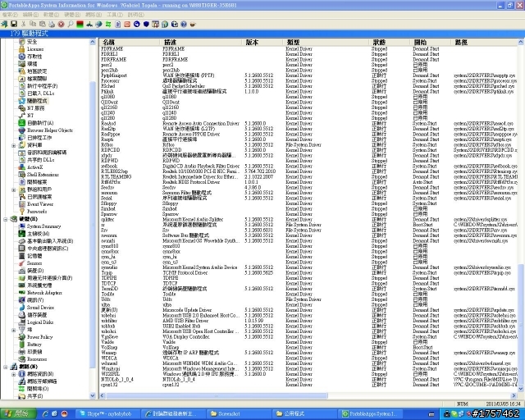Collapse the 網路(N) network tree section
The height and width of the screenshot is (420, 525).
click(6, 367)
